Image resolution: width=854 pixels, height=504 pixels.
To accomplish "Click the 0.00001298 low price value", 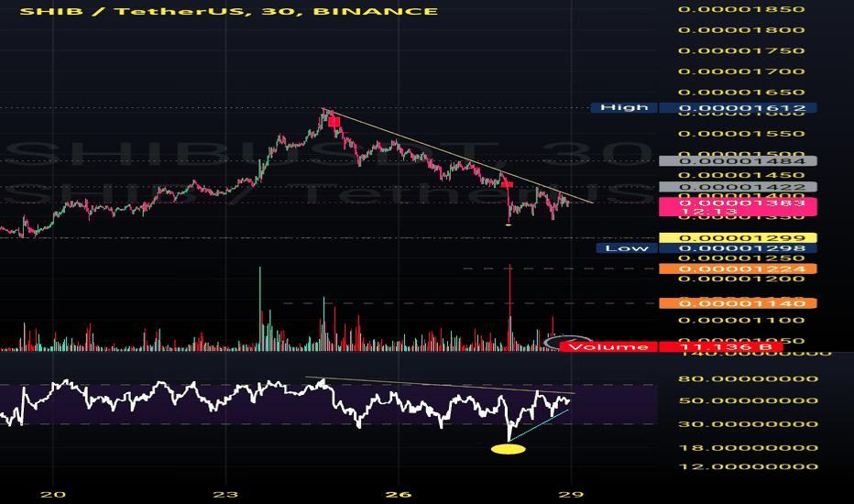I will [x=738, y=248].
